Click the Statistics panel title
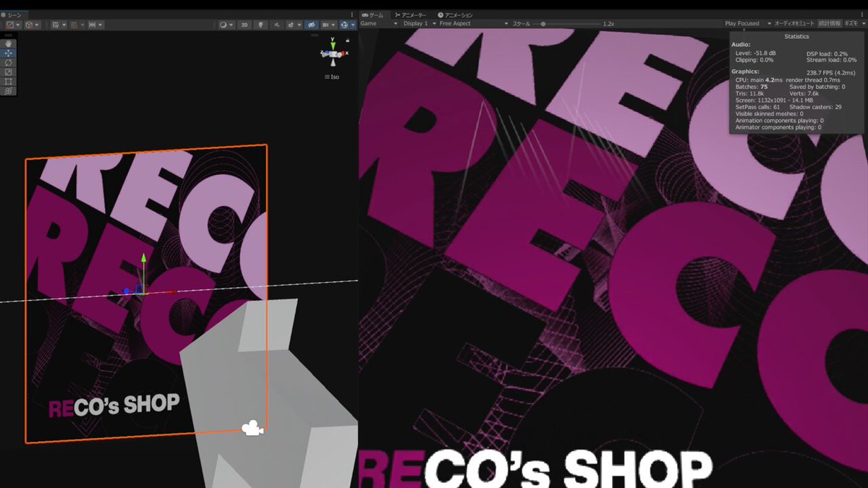The image size is (868, 488). coord(796,36)
